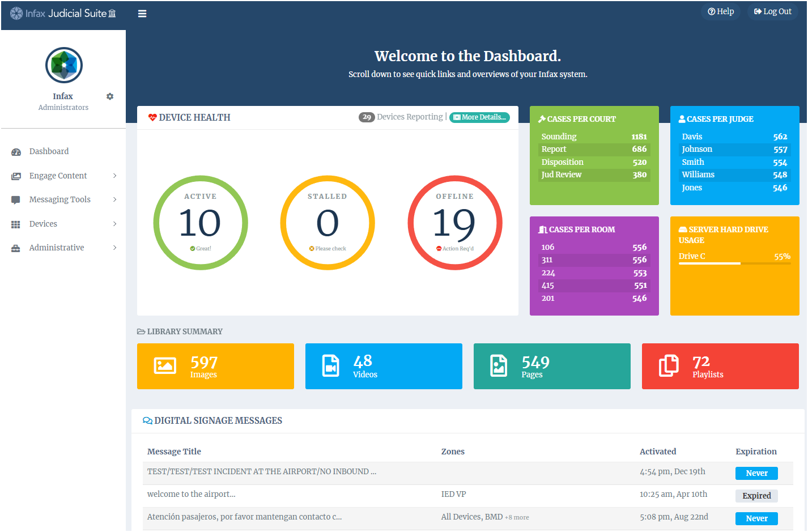This screenshot has width=808, height=532.
Task: Click the Drive C usage progress bar
Action: [x=734, y=263]
